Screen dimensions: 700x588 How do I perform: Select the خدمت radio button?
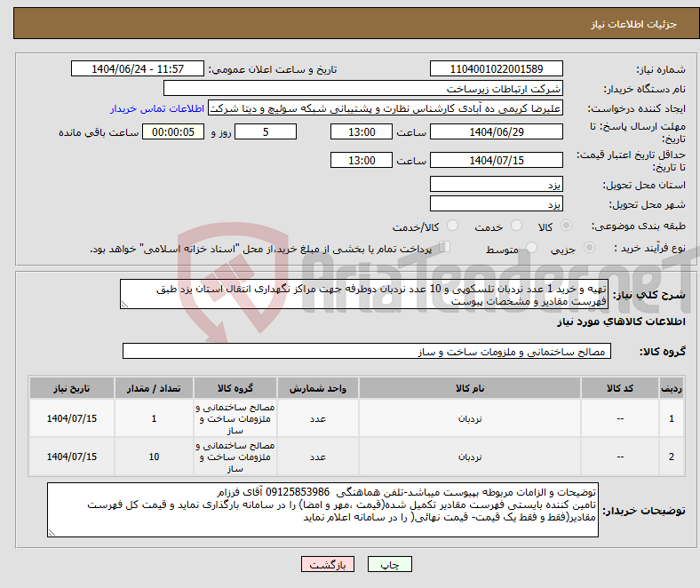[x=516, y=226]
